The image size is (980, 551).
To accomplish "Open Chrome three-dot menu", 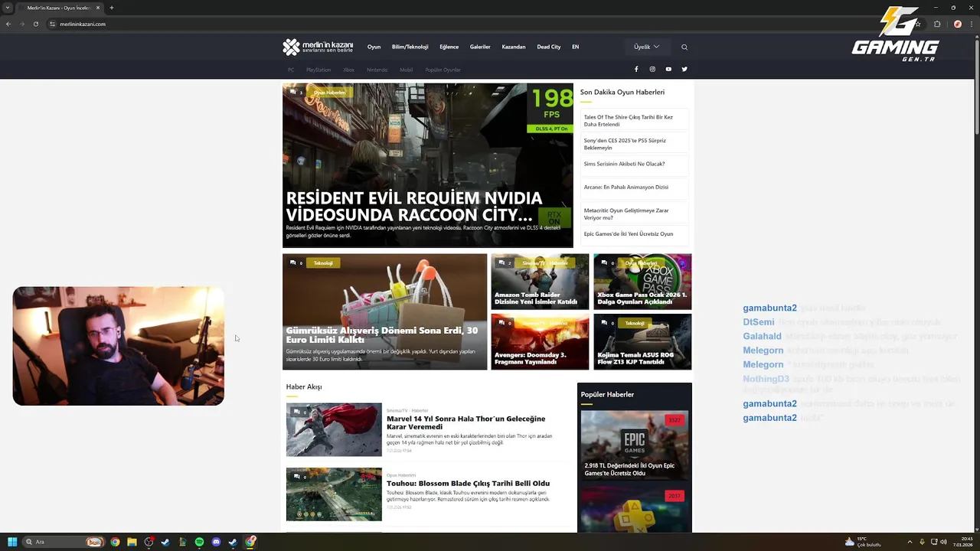I will [x=971, y=24].
